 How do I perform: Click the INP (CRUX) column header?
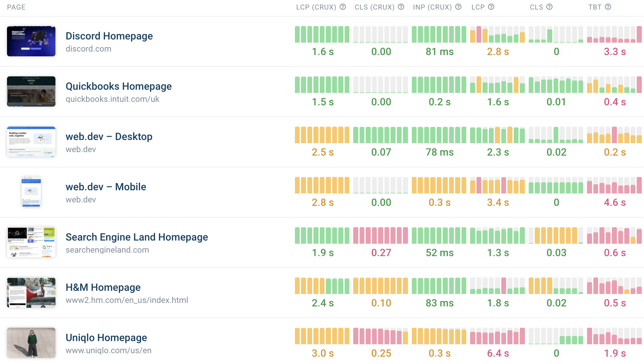433,7
